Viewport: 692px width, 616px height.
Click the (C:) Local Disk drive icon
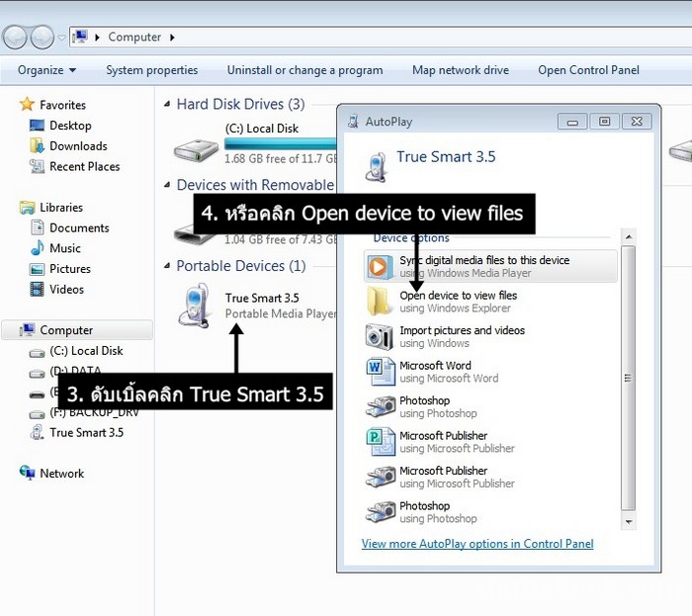click(196, 150)
